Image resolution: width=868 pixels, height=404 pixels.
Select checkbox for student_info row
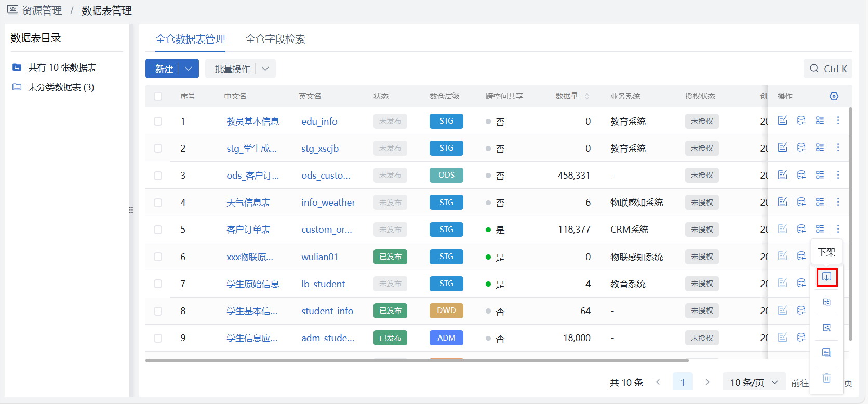[x=158, y=311]
